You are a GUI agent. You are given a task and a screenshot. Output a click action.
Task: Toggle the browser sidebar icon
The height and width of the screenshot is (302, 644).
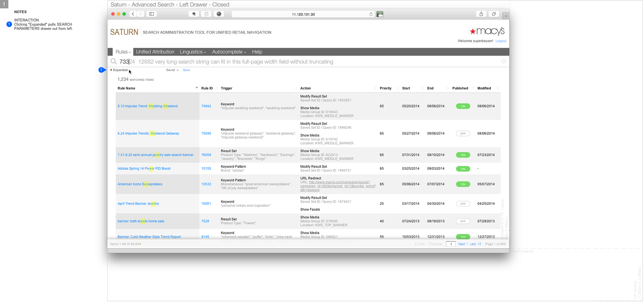pyautogui.click(x=152, y=14)
